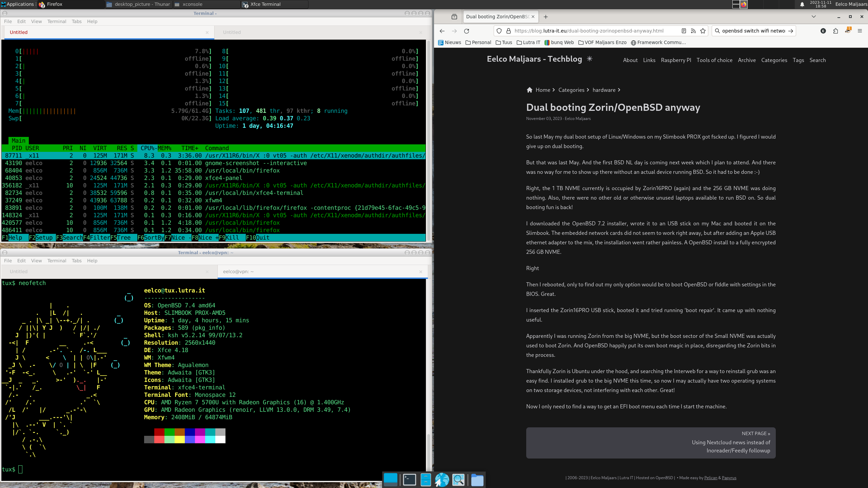The image size is (868, 488).
Task: Toggle dark mode with the sun icon
Action: pyautogui.click(x=589, y=59)
